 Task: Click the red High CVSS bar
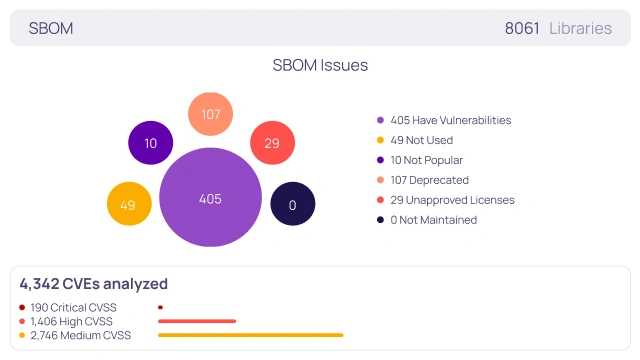pyautogui.click(x=197, y=321)
